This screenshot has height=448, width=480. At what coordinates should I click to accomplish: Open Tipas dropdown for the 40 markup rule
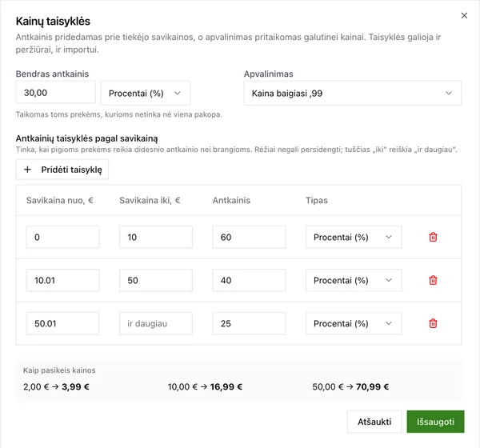(354, 280)
